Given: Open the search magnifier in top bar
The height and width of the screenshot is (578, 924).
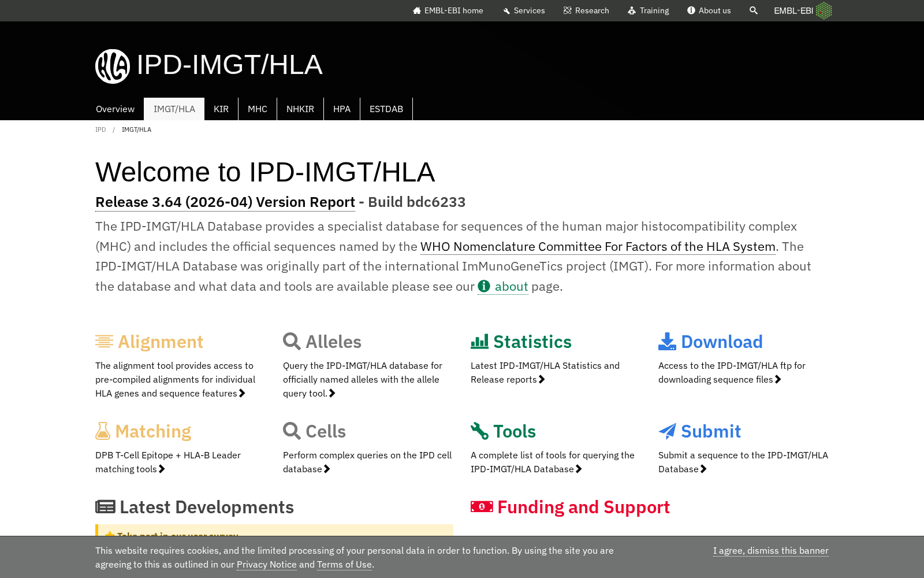Looking at the screenshot, I should pyautogui.click(x=754, y=10).
